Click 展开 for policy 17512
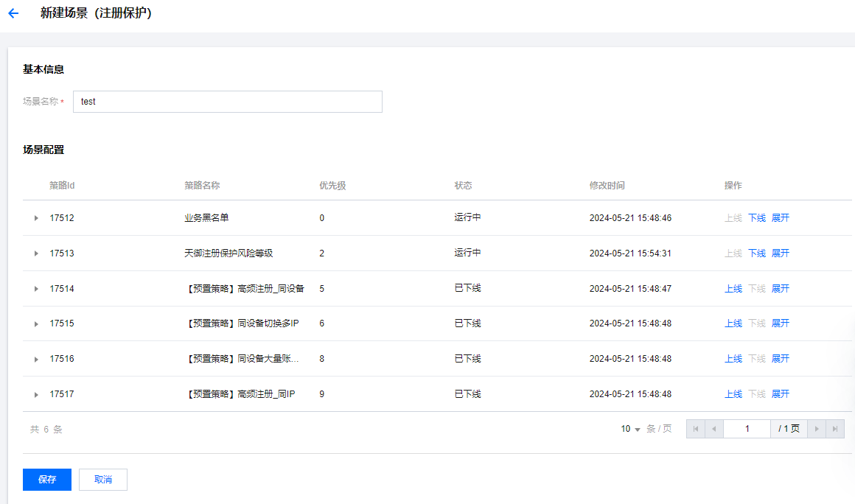The height and width of the screenshot is (504, 855). pyautogui.click(x=781, y=218)
